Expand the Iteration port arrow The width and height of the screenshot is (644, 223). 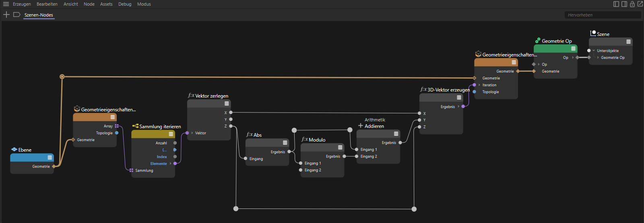479,85
